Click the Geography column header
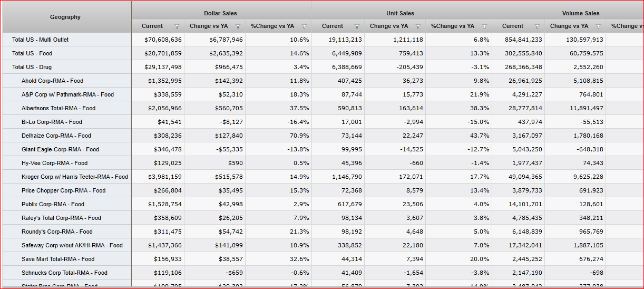 65,17
